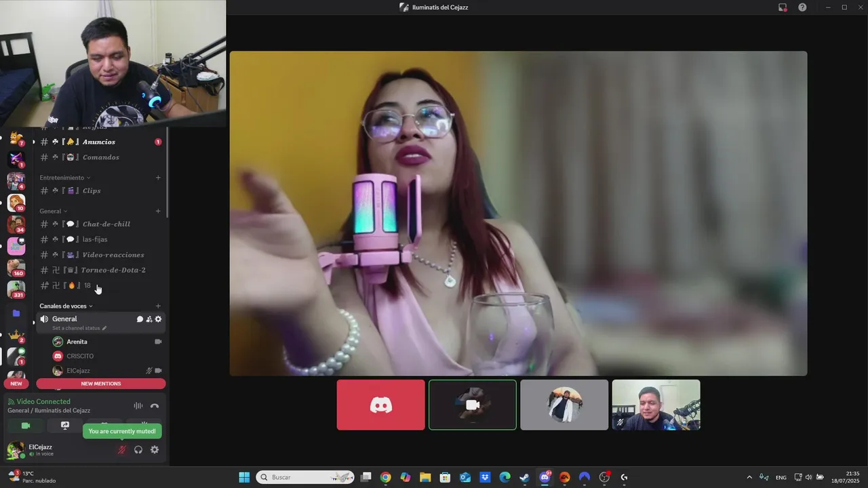Open Dropbox in taskbar
This screenshot has height=488, width=868.
click(485, 477)
